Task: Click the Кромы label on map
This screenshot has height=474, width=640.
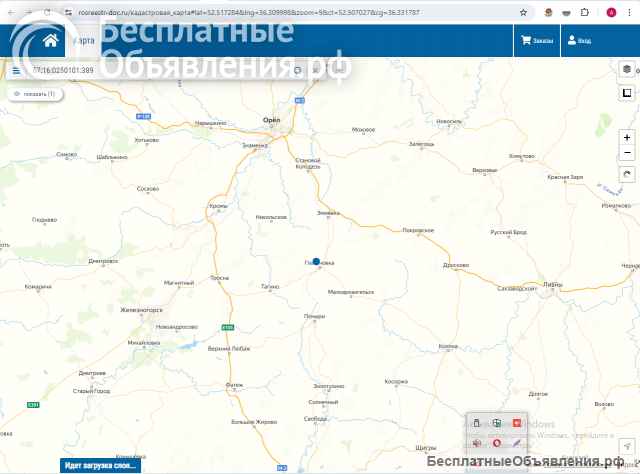Action: click(218, 206)
